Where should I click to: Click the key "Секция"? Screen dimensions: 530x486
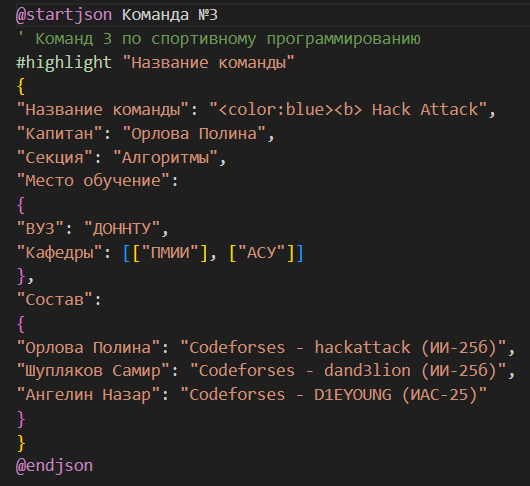point(55,157)
